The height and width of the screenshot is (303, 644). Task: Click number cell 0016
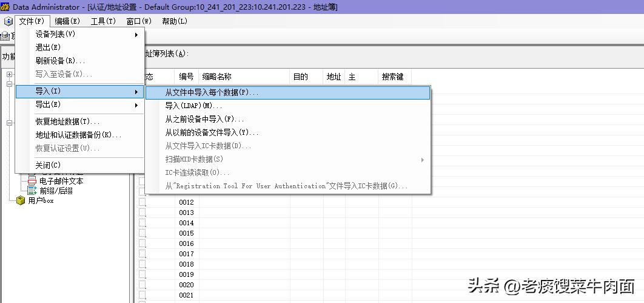(187, 243)
